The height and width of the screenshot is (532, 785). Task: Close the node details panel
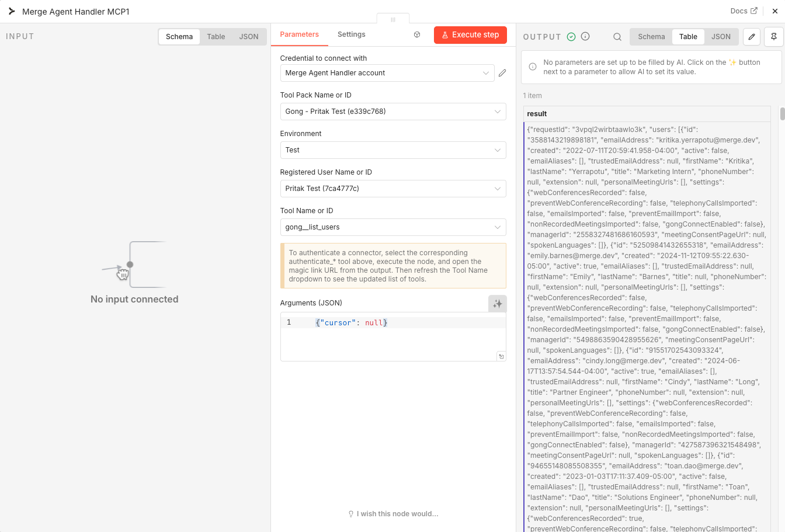pyautogui.click(x=775, y=11)
